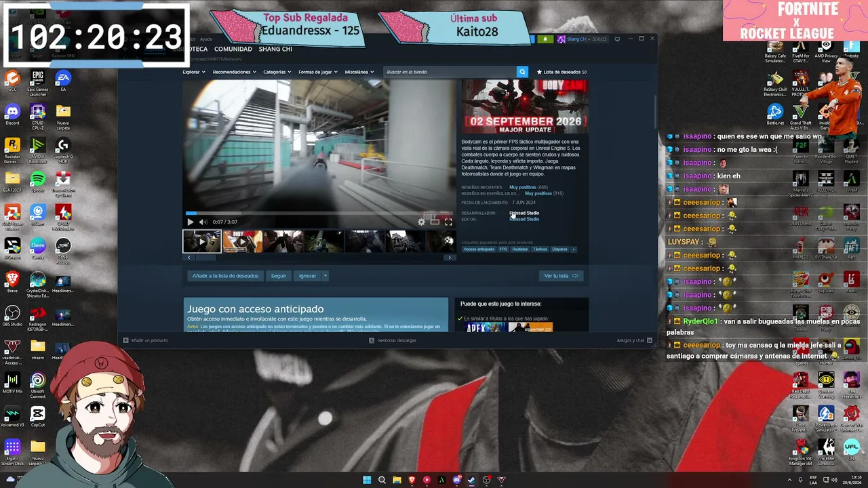This screenshot has width=868, height=488.
Task: Open Reissad Studio developer link
Action: pos(524,213)
